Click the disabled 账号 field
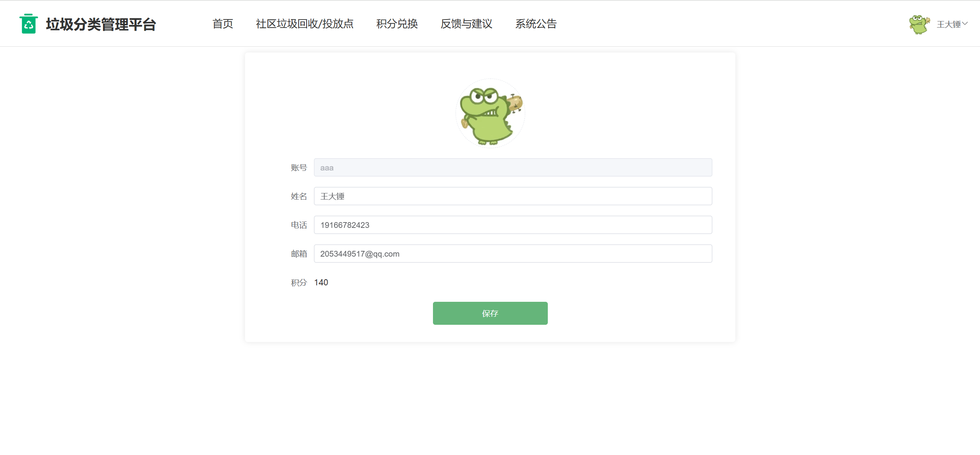The image size is (980, 455). (x=513, y=167)
